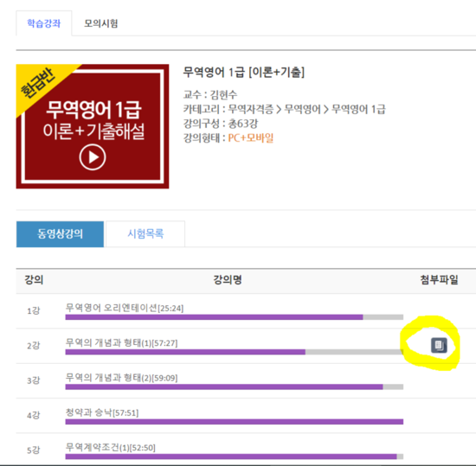Viewport: 476px width, 466px height.
Task: Click category path 무역자격증 > 무역영어 > 무역영어 1급
Action: (306, 109)
